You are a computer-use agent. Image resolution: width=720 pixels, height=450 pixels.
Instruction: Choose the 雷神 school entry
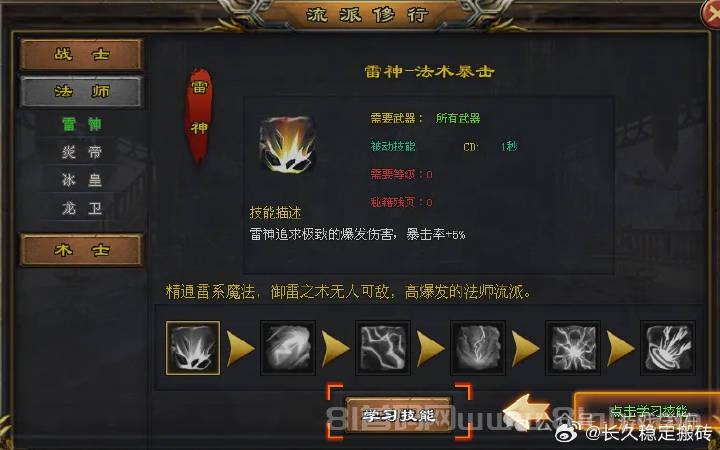pyautogui.click(x=82, y=124)
